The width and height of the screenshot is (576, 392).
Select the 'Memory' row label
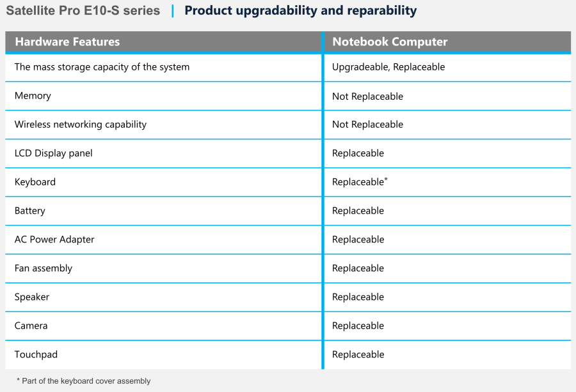point(33,96)
